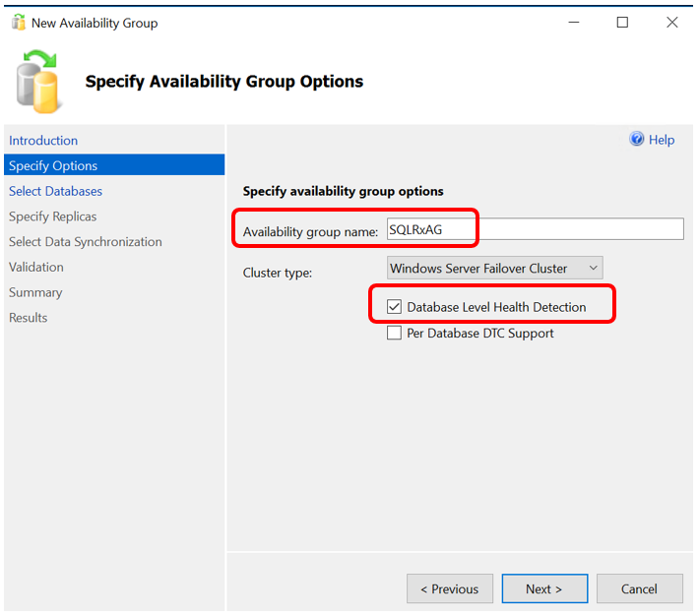
Task: Click the Next > button
Action: pyautogui.click(x=544, y=588)
